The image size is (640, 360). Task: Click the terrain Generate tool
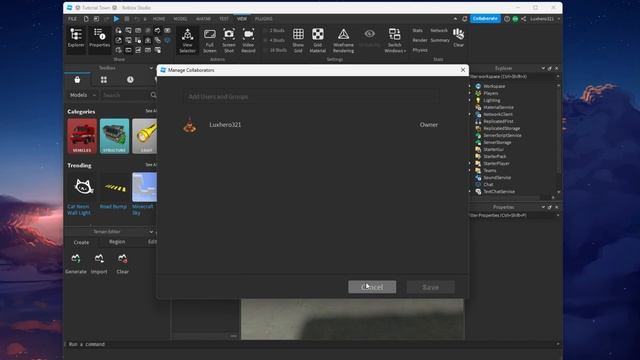point(76,264)
